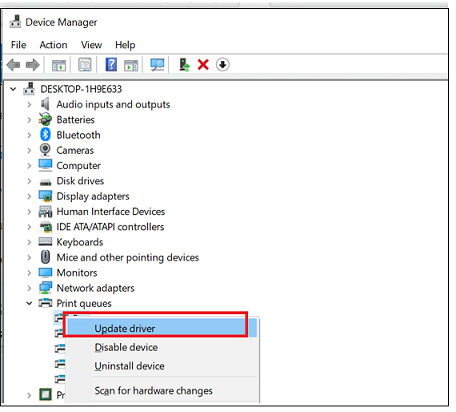
Task: Expand the Network adapters node arrow
Action: pyautogui.click(x=29, y=288)
